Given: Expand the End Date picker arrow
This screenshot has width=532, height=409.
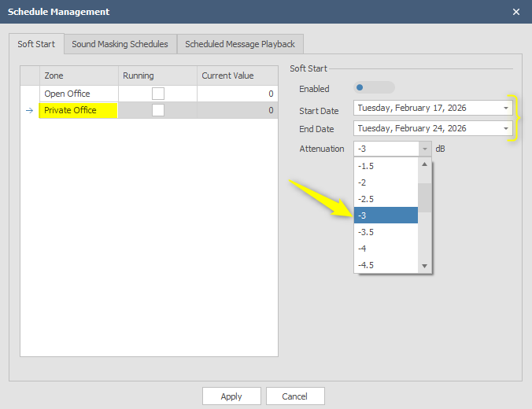Looking at the screenshot, I should 505,128.
